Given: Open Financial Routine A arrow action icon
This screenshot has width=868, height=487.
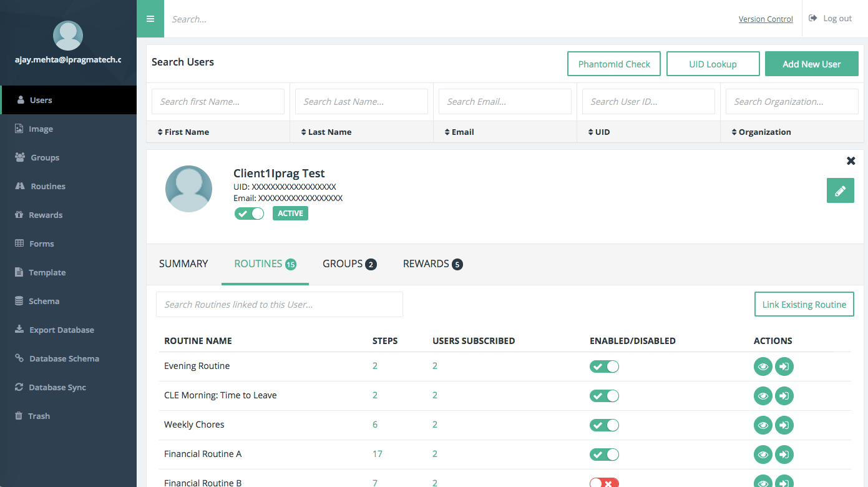Looking at the screenshot, I should click(x=784, y=455).
